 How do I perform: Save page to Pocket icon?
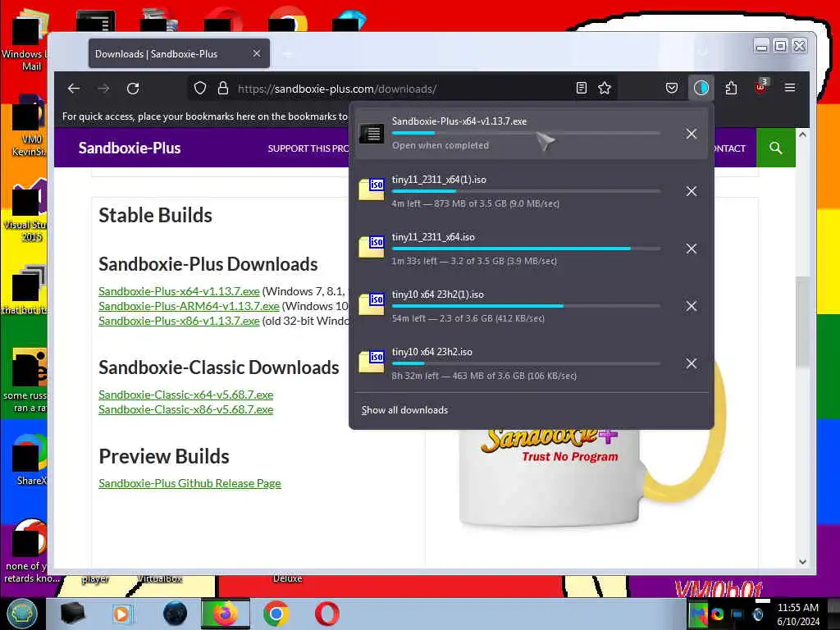pos(672,88)
